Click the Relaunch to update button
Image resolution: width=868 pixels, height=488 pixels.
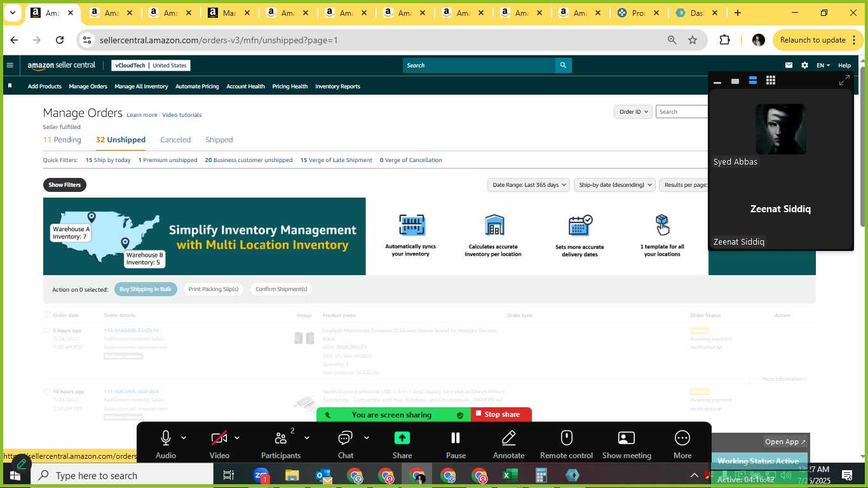point(817,40)
